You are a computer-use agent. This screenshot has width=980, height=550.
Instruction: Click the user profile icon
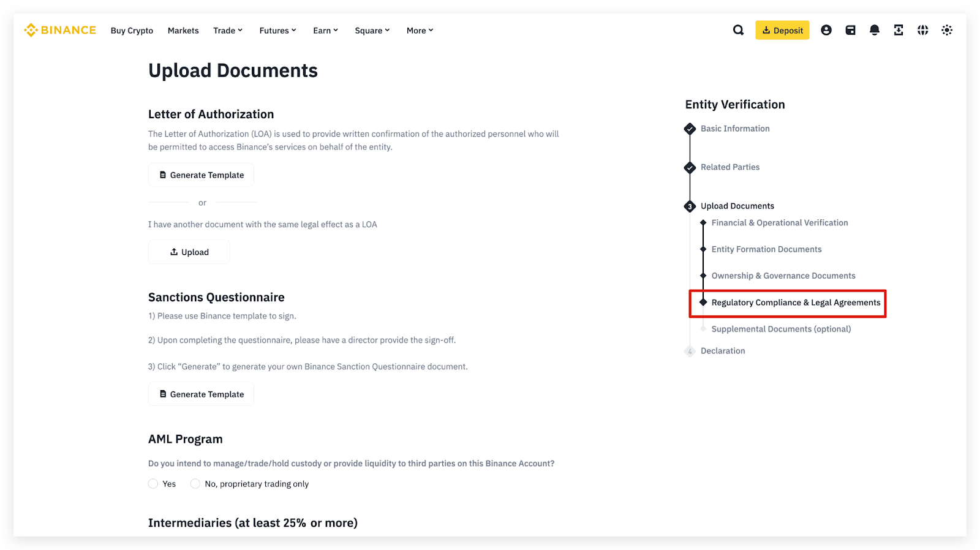coord(826,30)
